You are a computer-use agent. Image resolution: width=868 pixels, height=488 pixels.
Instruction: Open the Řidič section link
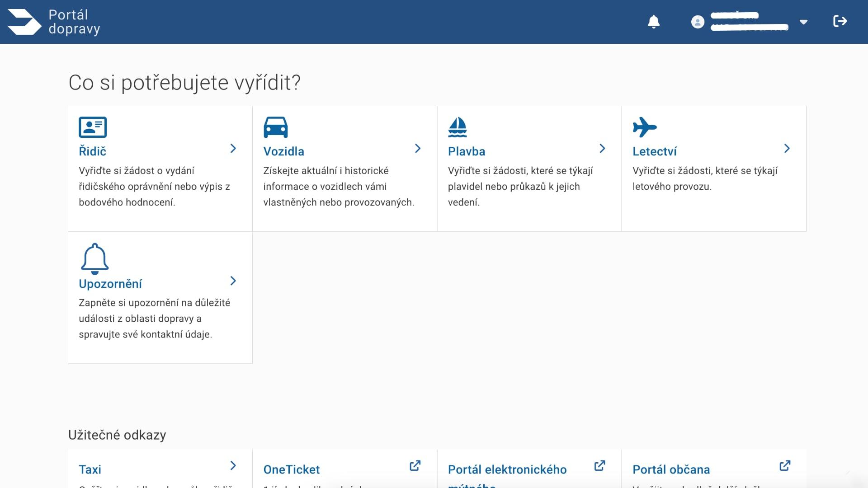93,151
